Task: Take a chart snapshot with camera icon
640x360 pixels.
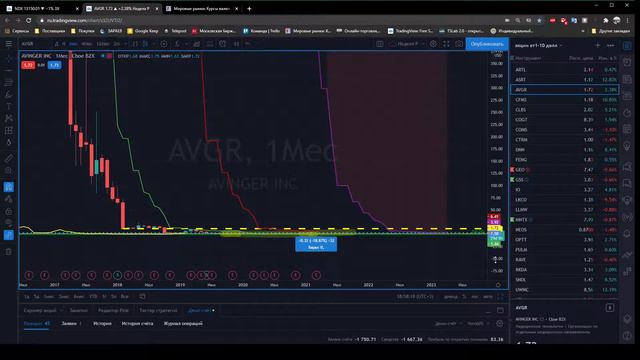Action: (x=459, y=44)
